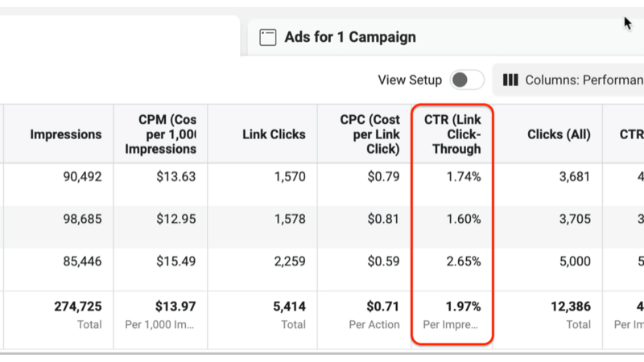Click the $13.63 CPM cell
This screenshot has height=362, width=644.
[176, 177]
